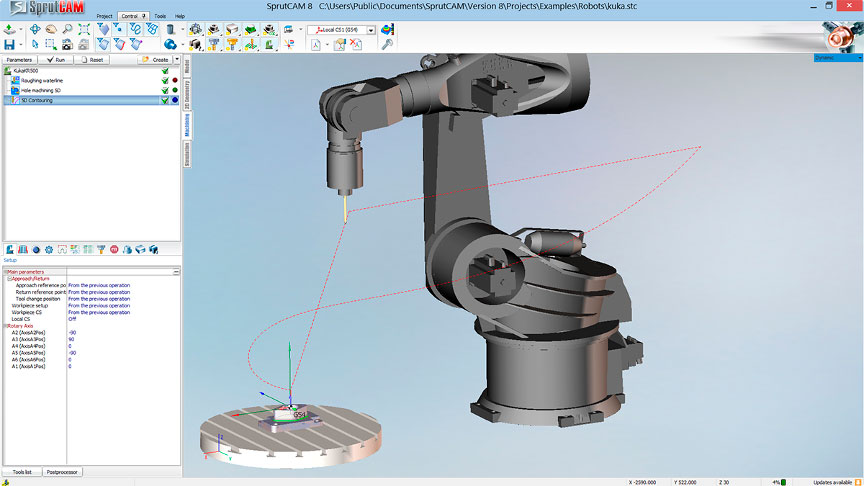Image resolution: width=864 pixels, height=486 pixels.
Task: Select the arrow pointer selection tool
Action: 35,45
